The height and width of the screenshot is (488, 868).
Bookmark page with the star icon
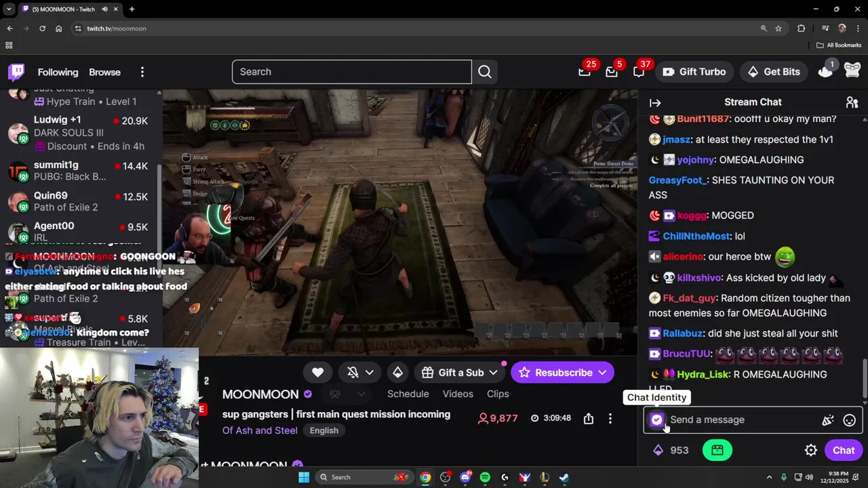778,28
